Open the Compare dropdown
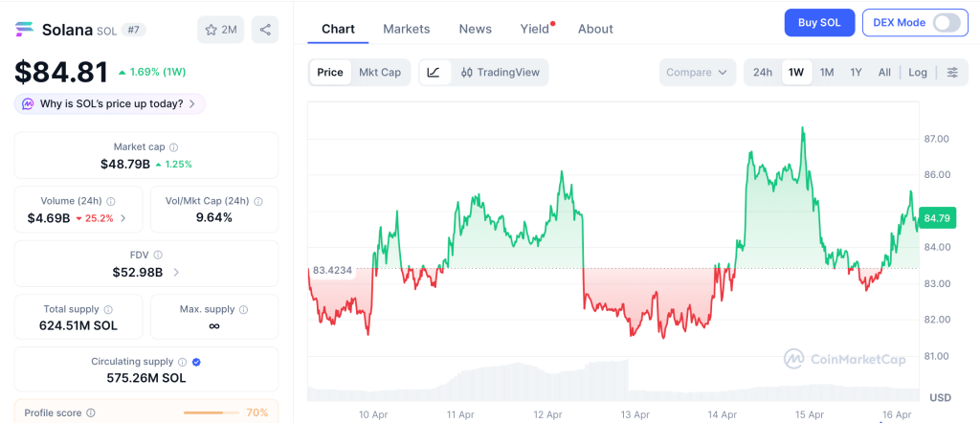Screen dimensions: 980x423 pyautogui.click(x=697, y=72)
